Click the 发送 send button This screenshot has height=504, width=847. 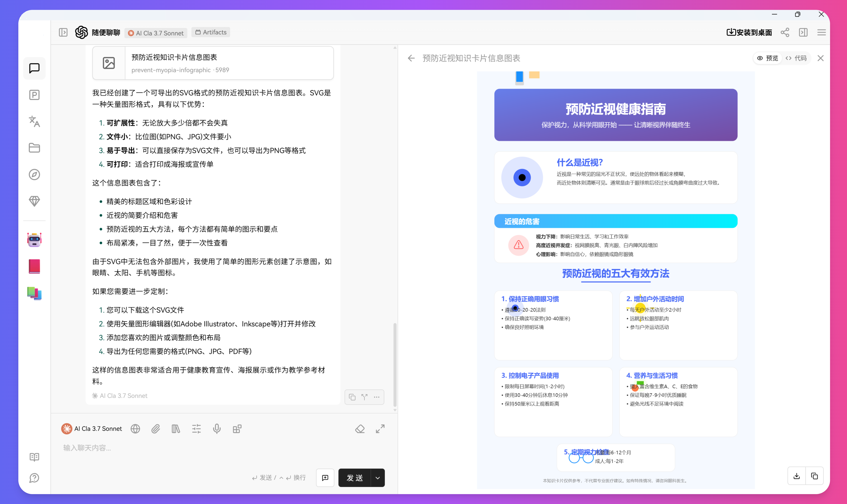(x=354, y=478)
